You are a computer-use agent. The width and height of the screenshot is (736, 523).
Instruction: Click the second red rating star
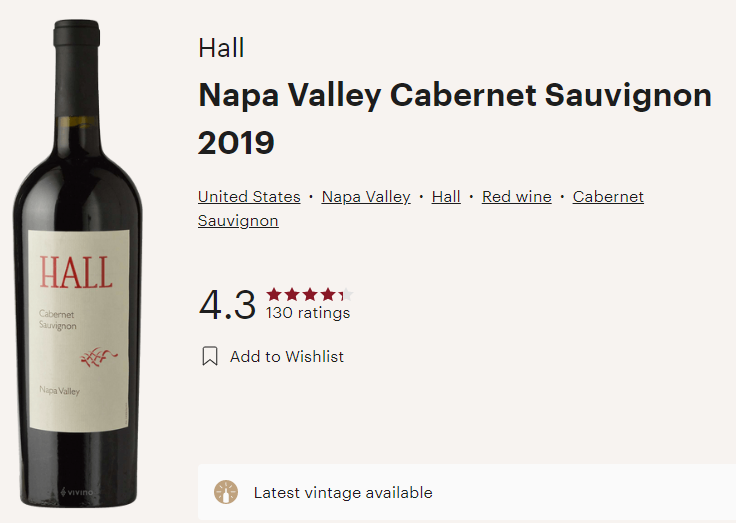292,295
